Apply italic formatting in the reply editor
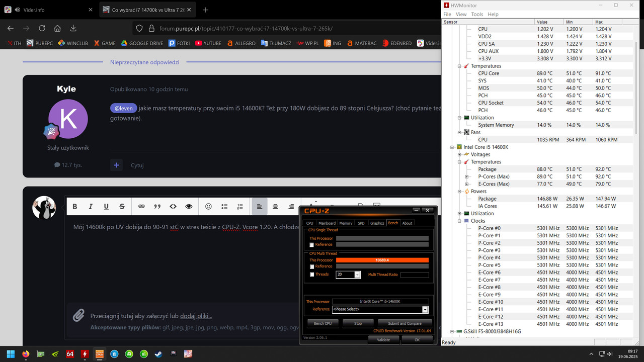The height and width of the screenshot is (362, 644). pos(91,206)
